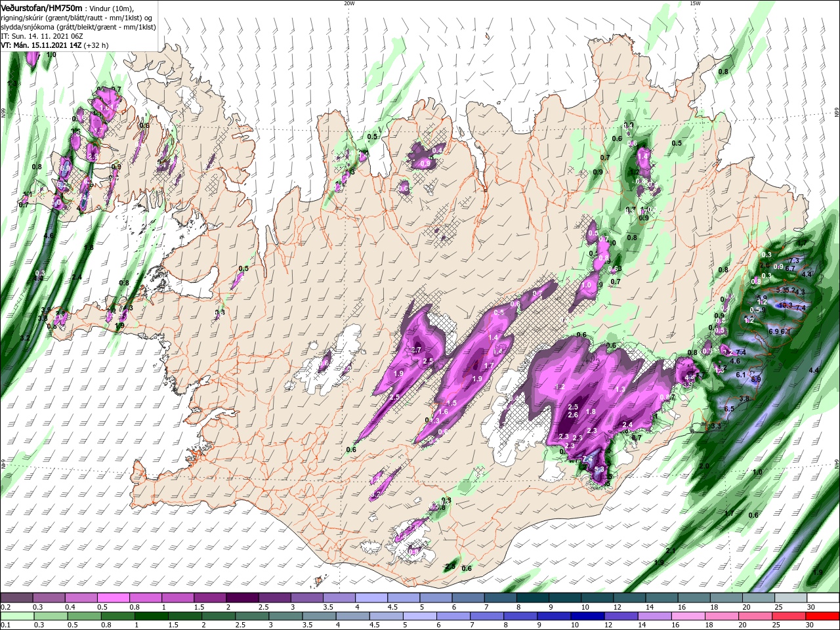Pick the 0.8 swatch in the snow scale
This screenshot has width=840, height=630.
(x=145, y=597)
